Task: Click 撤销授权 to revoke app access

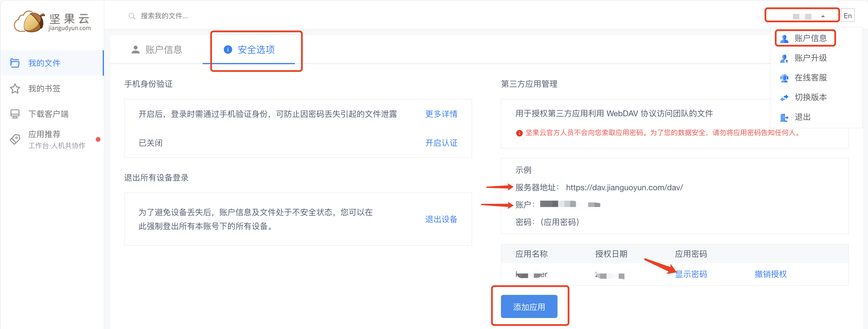Action: coord(770,274)
